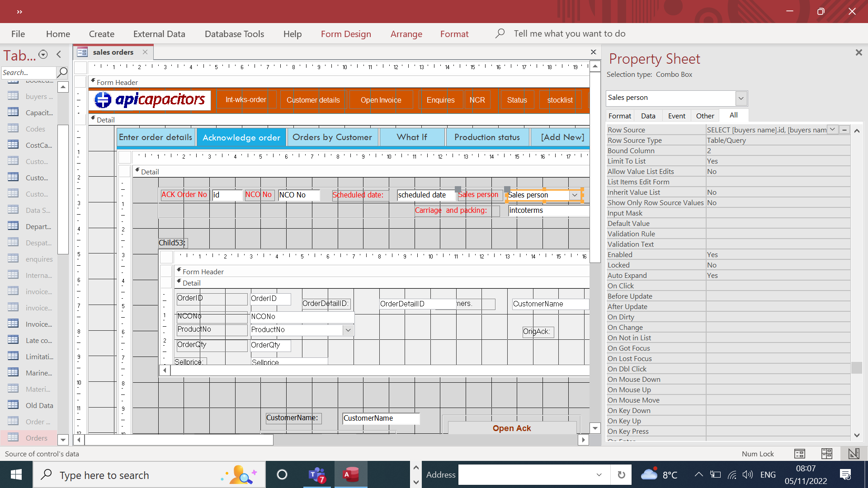Switch to Layout View status bar icon
The width and height of the screenshot is (868, 488).
tap(826, 454)
